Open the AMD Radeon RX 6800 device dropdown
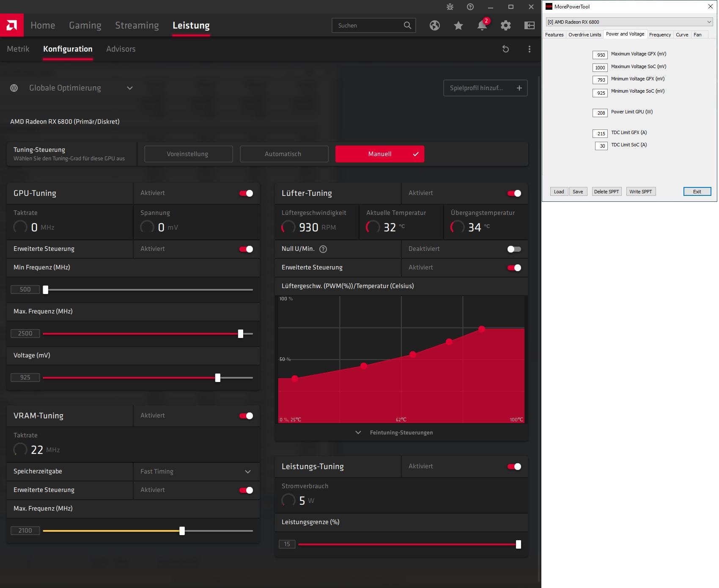 click(629, 22)
